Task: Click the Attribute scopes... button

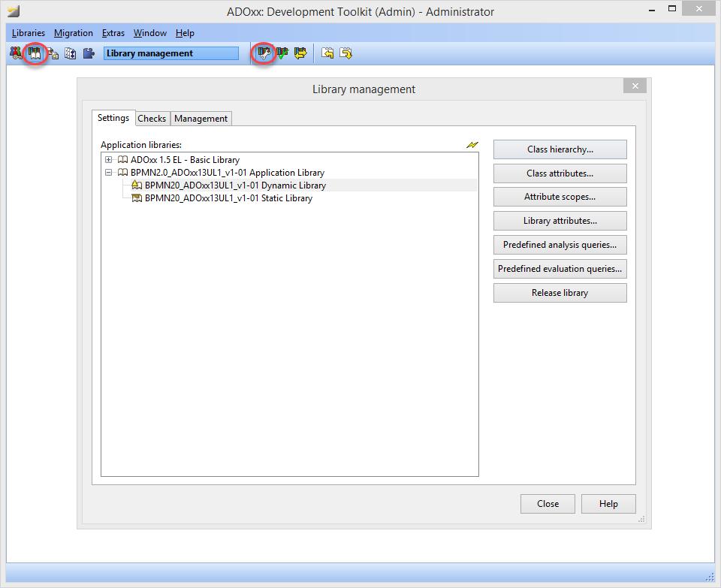Action: coord(560,197)
